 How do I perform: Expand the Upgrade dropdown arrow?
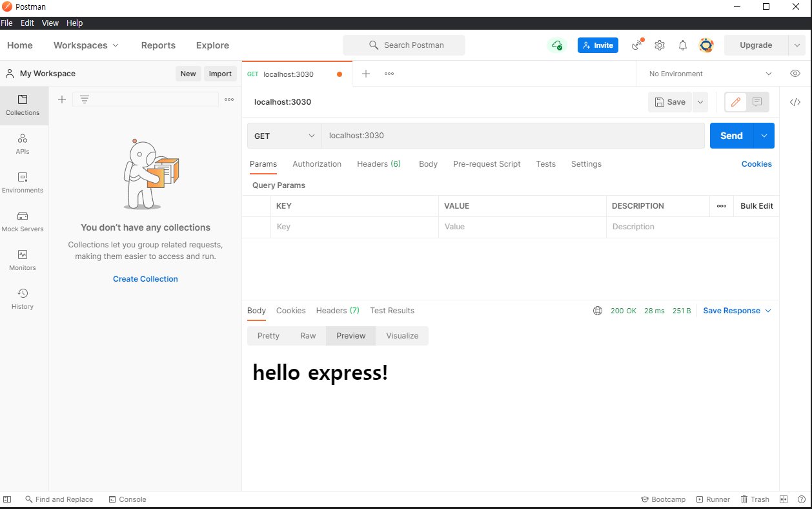click(x=797, y=45)
